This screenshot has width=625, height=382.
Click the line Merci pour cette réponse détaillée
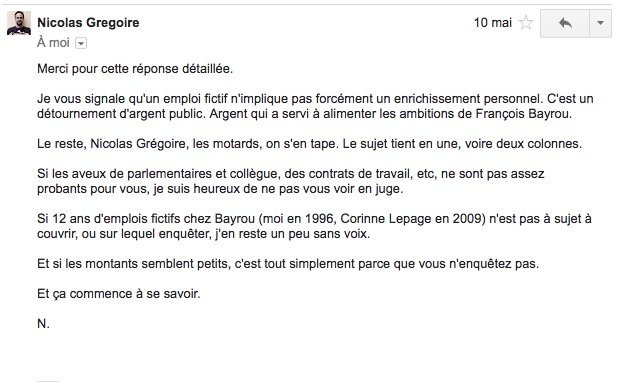pos(135,69)
